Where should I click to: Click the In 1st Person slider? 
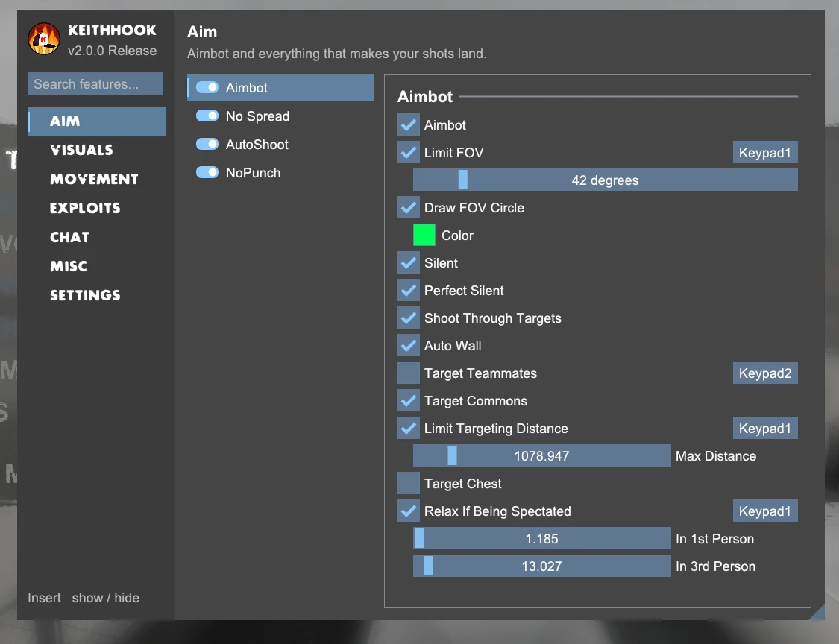(542, 539)
